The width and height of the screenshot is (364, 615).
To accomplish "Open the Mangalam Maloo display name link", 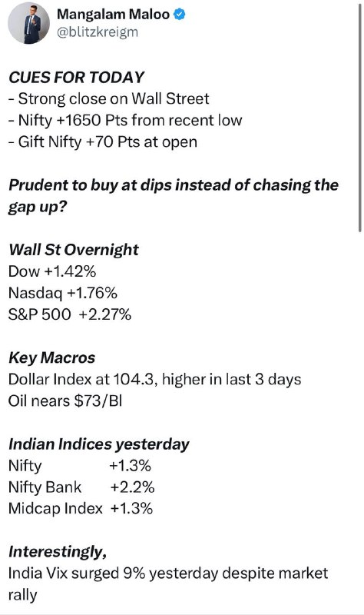I will pyautogui.click(x=113, y=15).
